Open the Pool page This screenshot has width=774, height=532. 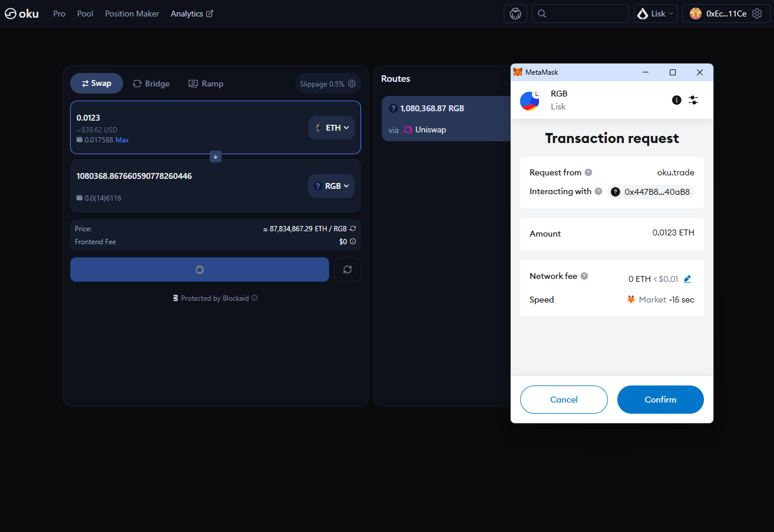tap(85, 14)
